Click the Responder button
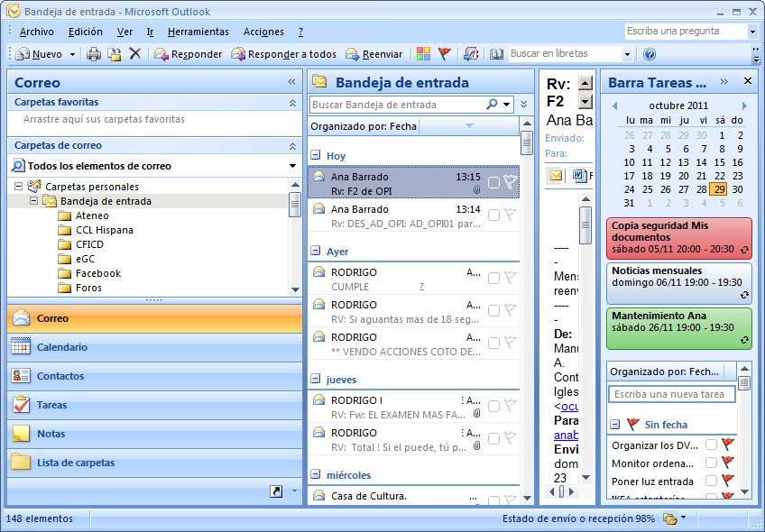The image size is (765, 532). [x=188, y=54]
